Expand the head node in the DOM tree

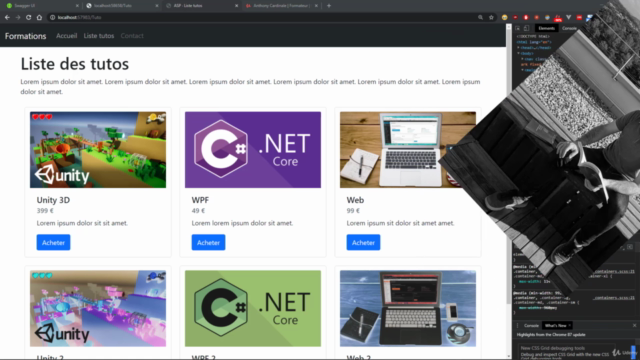(519, 48)
